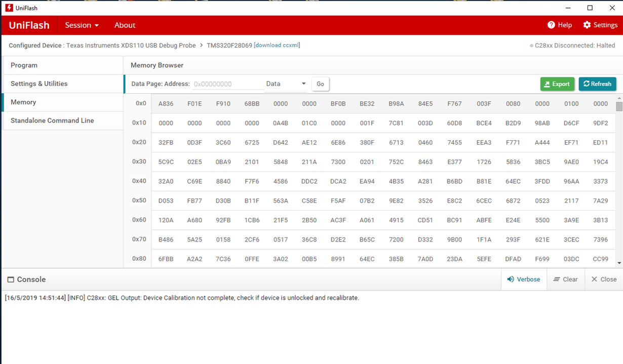Select memory cell F01E
This screenshot has height=364, width=623.
(194, 104)
